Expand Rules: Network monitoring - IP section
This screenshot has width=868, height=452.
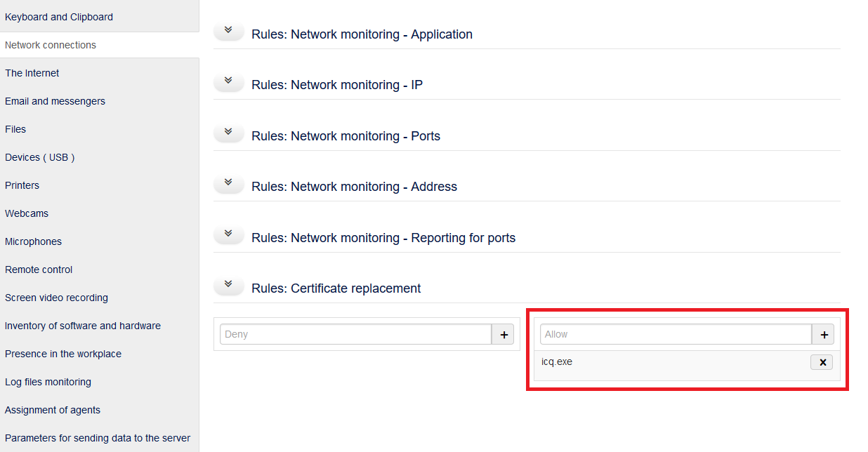click(228, 82)
